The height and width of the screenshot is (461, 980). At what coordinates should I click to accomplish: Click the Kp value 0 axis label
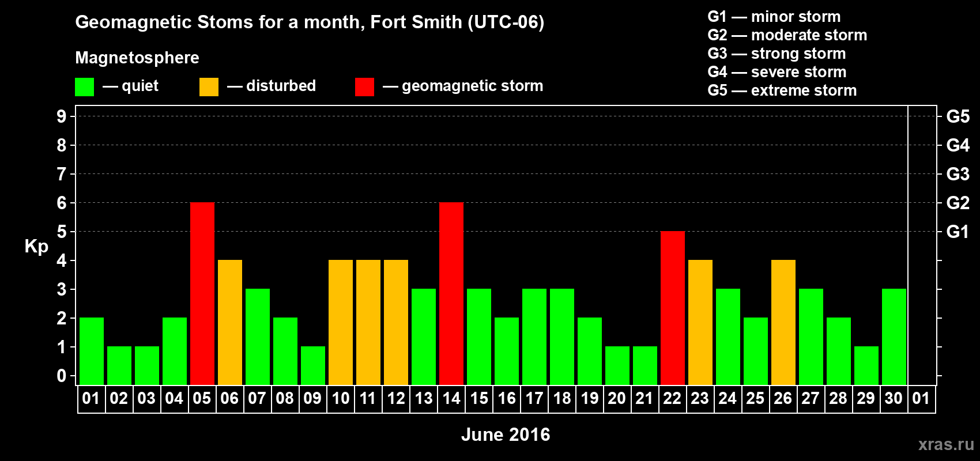[x=62, y=376]
